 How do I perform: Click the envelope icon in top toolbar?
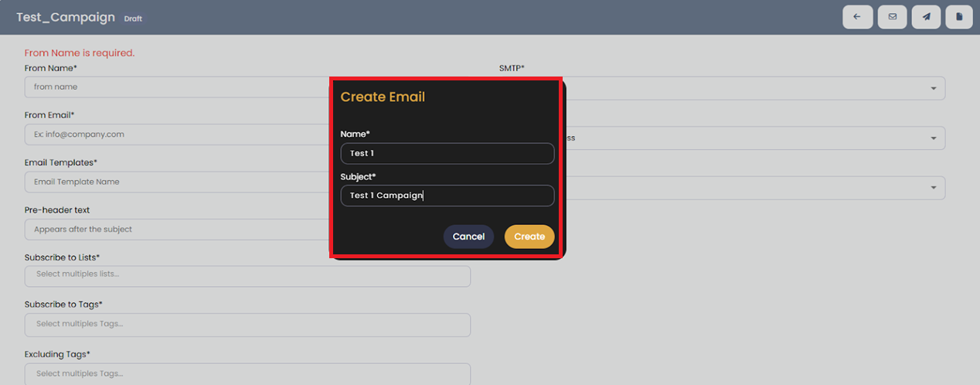[893, 17]
